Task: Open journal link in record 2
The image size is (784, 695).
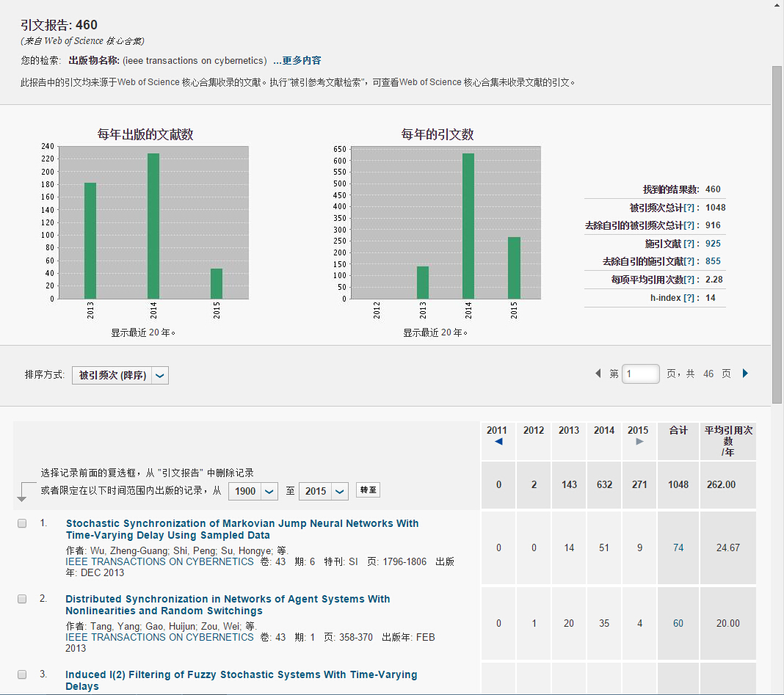Action: tap(159, 637)
